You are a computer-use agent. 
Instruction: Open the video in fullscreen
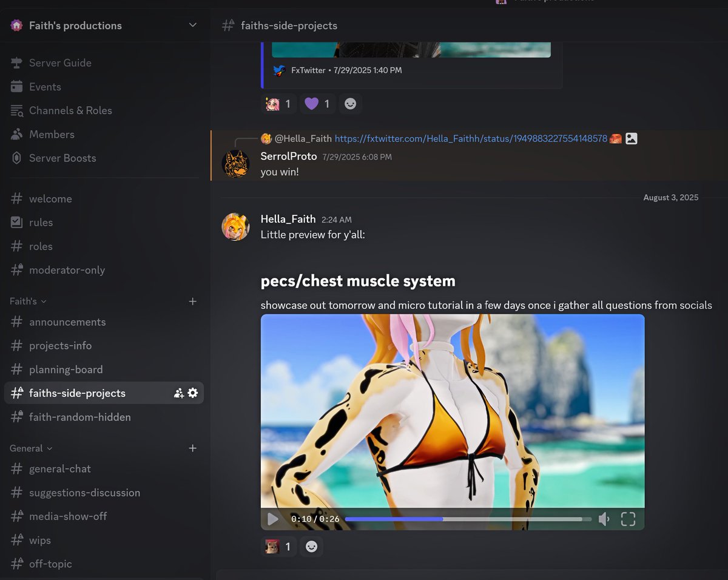(x=628, y=519)
